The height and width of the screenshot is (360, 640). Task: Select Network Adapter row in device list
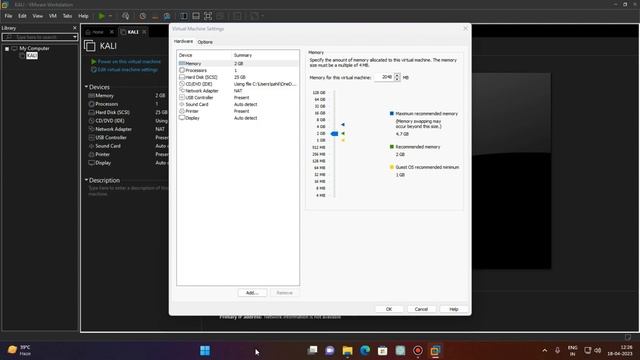point(238,91)
